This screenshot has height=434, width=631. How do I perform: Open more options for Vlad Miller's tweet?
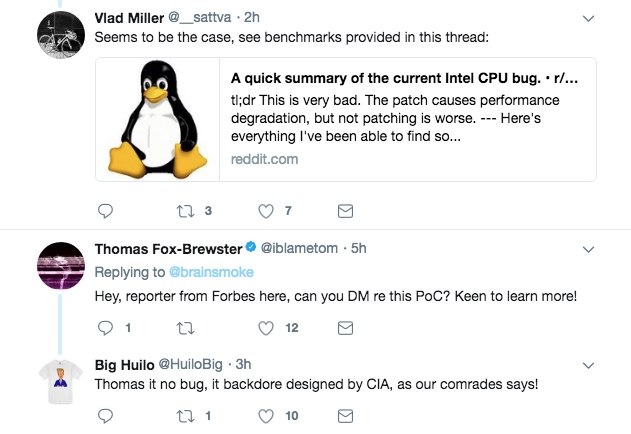click(x=588, y=18)
